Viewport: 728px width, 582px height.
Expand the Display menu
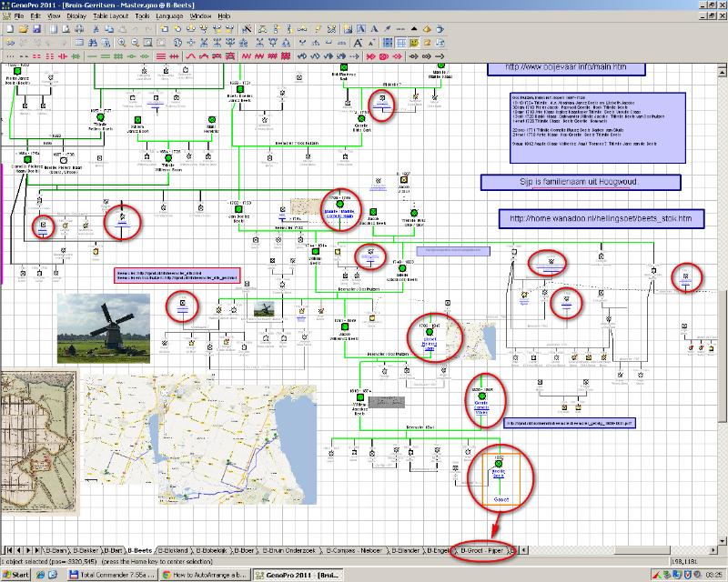(x=76, y=16)
